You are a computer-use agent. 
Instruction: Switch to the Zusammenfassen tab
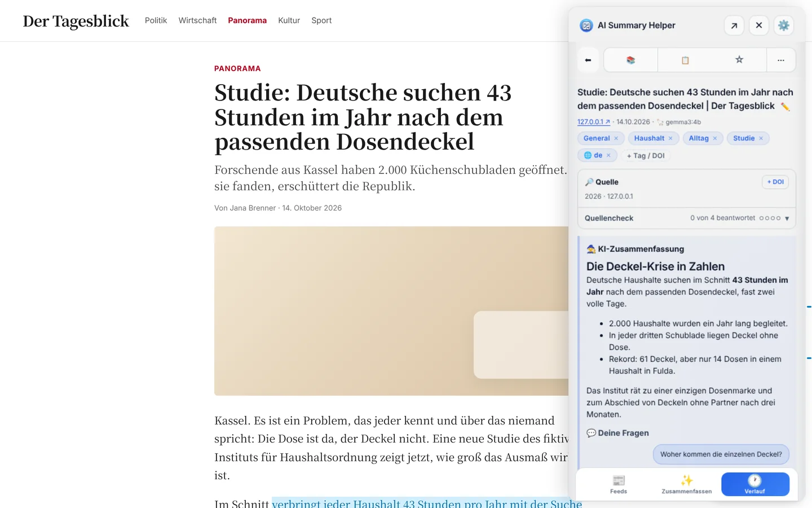point(687,484)
